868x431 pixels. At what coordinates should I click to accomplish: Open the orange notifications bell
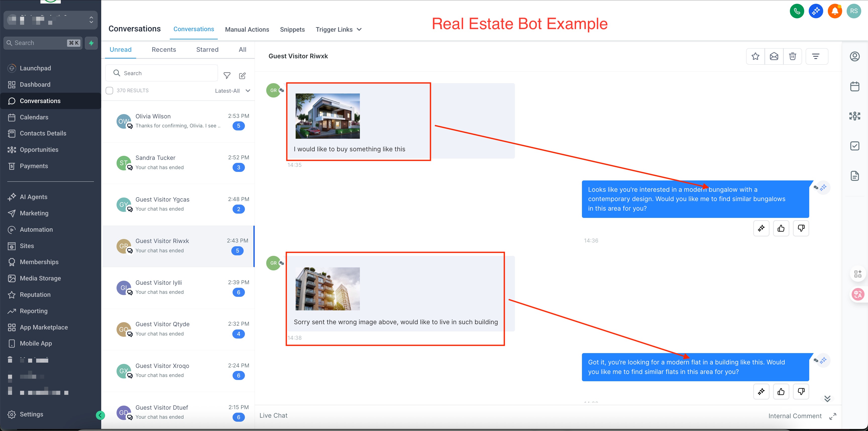tap(835, 11)
